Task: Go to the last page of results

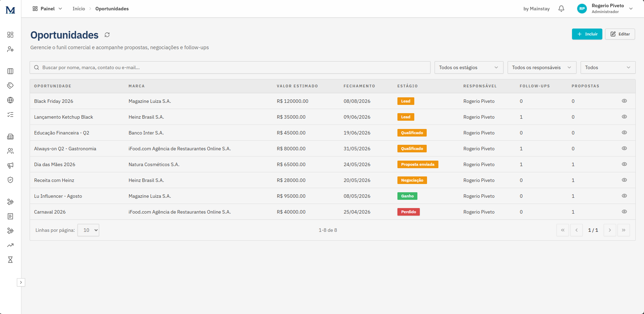Action: (624, 230)
